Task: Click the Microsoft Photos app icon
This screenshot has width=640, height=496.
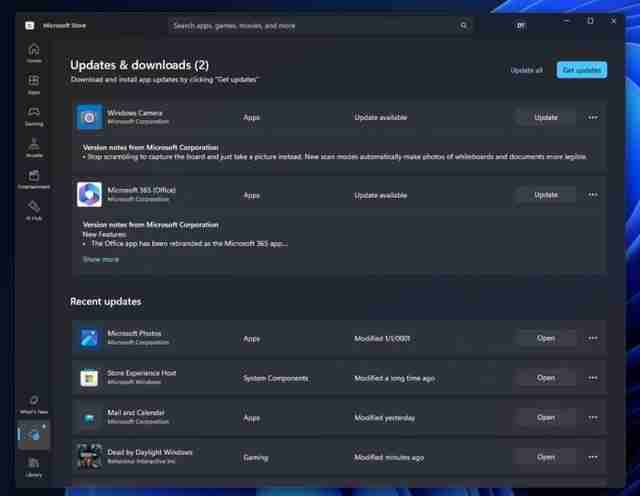Action: (x=89, y=338)
